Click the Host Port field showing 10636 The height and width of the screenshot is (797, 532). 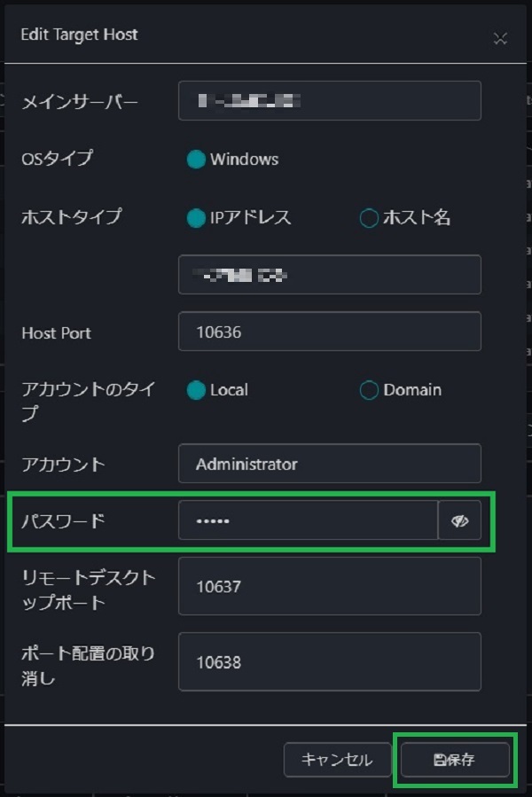pyautogui.click(x=329, y=332)
